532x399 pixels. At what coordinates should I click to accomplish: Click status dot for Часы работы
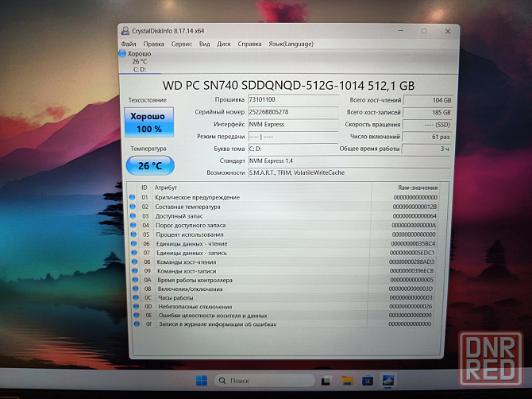coord(136,297)
